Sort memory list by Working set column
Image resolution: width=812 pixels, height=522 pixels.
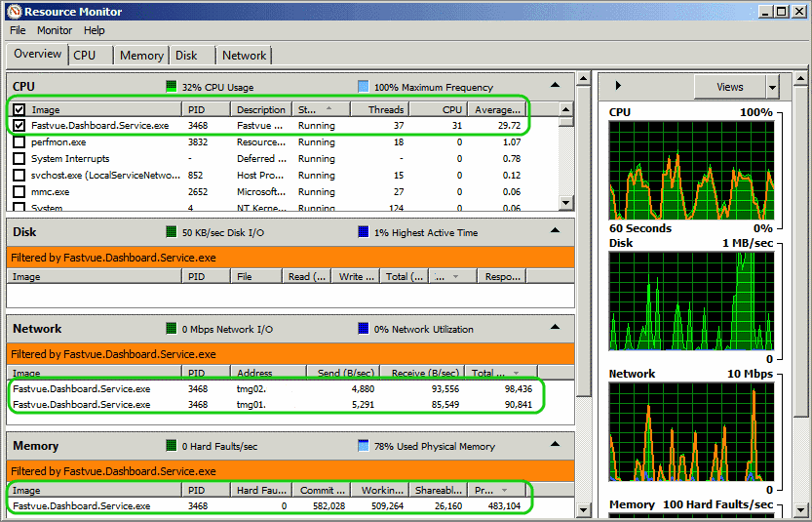[380, 490]
